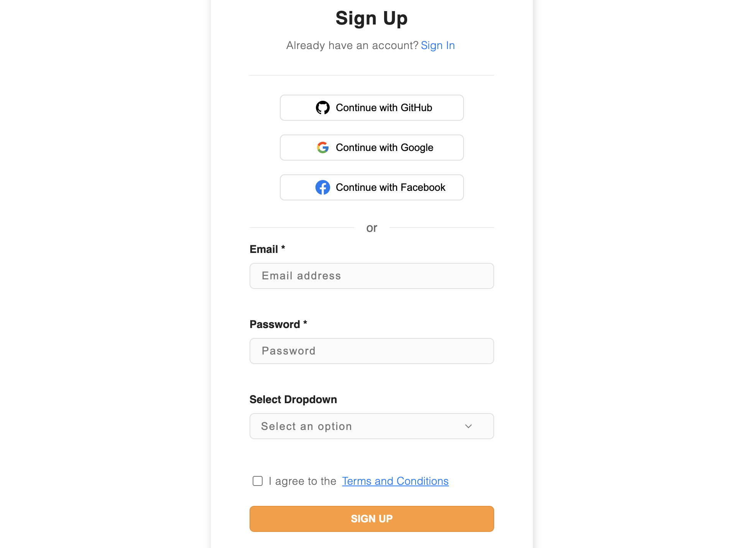756x548 pixels.
Task: Click Continue with Facebook
Action: pos(371,187)
